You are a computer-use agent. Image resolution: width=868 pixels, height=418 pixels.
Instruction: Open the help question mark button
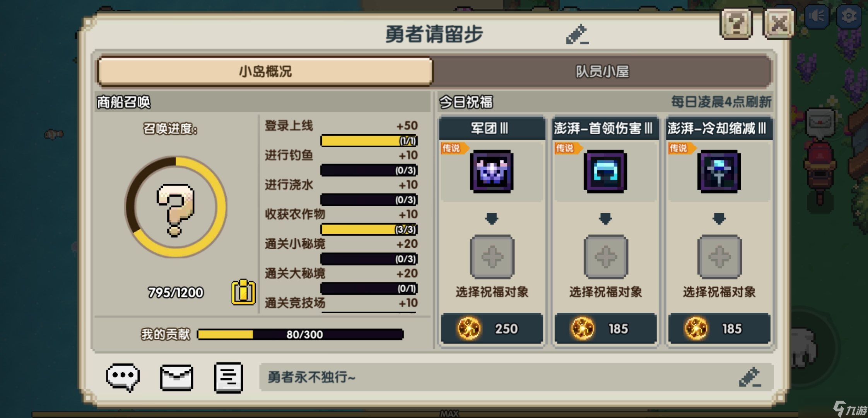tap(736, 24)
